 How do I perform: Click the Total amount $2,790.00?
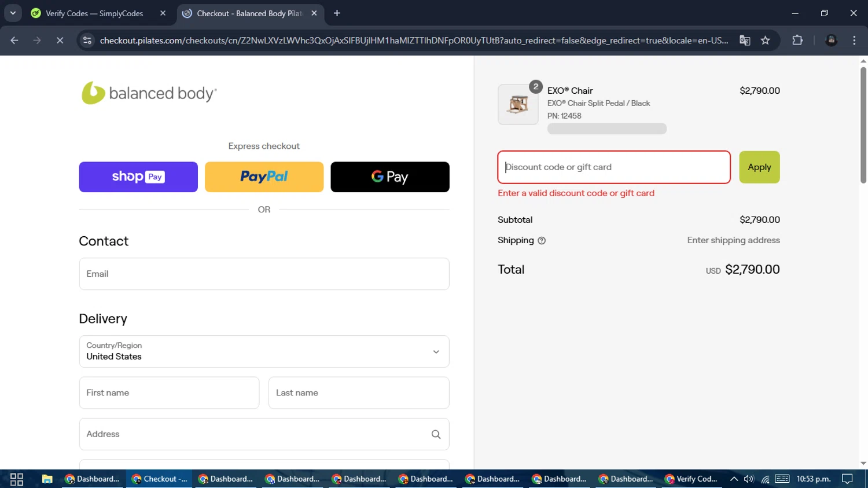[752, 270]
